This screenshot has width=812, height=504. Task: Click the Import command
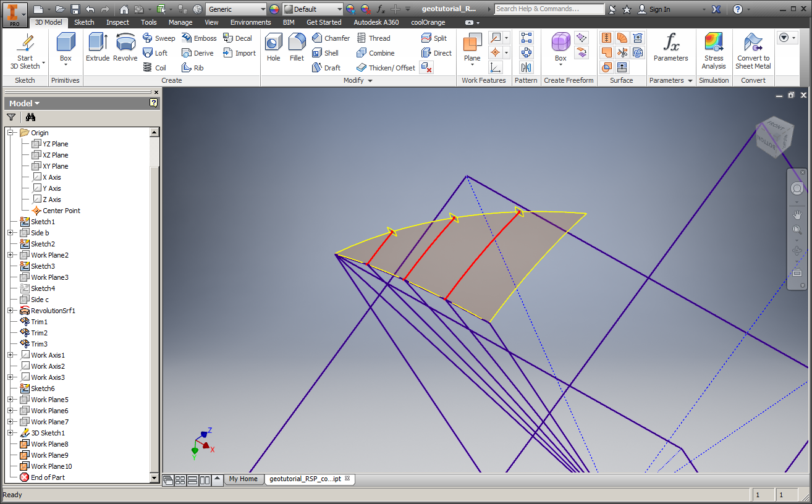240,53
